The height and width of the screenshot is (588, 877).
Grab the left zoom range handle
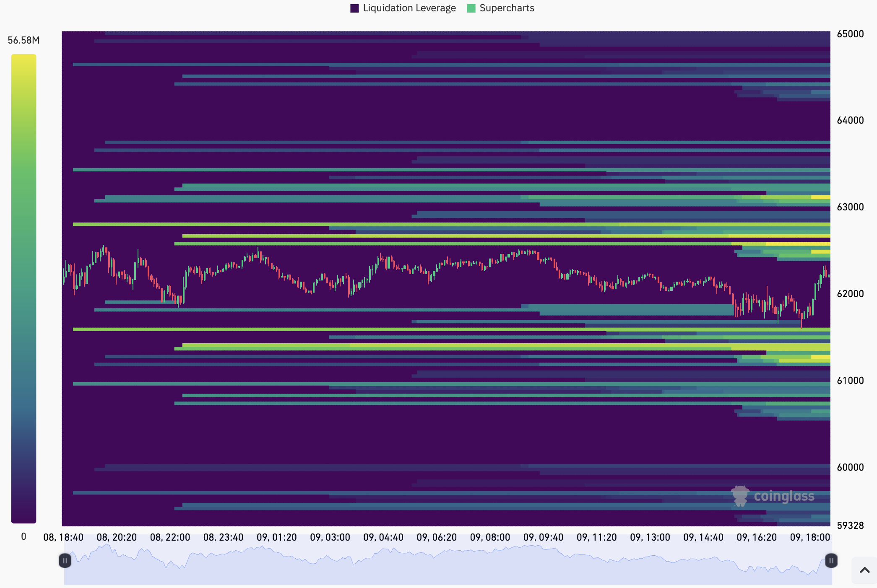[x=65, y=560]
